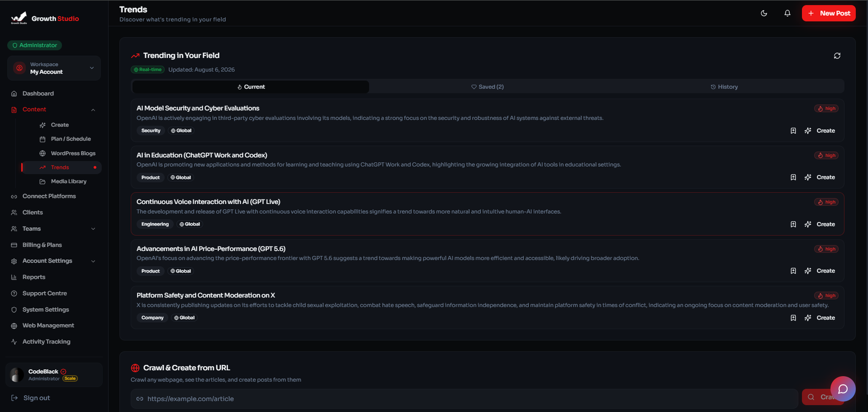868x412 pixels.
Task: Click high badge on AI in Education trend
Action: [826, 156]
